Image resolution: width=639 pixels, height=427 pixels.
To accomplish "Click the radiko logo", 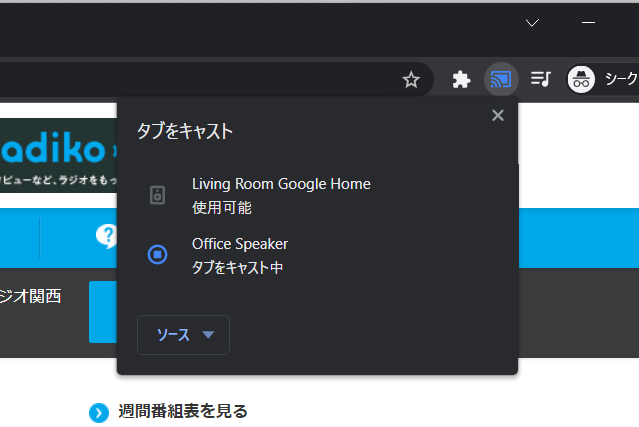I will pyautogui.click(x=54, y=148).
